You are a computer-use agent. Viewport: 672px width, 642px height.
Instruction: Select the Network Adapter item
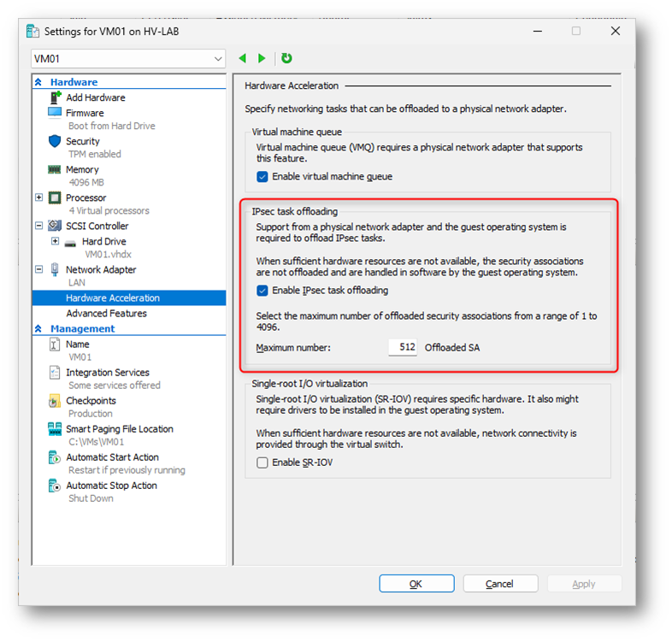[101, 269]
